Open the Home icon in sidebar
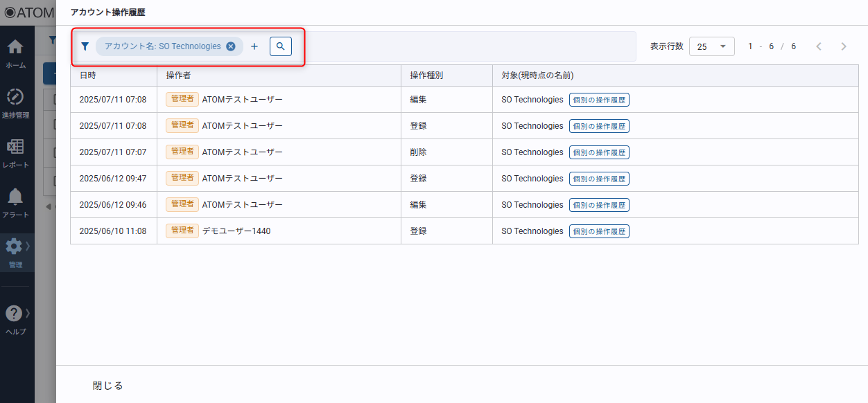This screenshot has width=868, height=403. [x=15, y=53]
